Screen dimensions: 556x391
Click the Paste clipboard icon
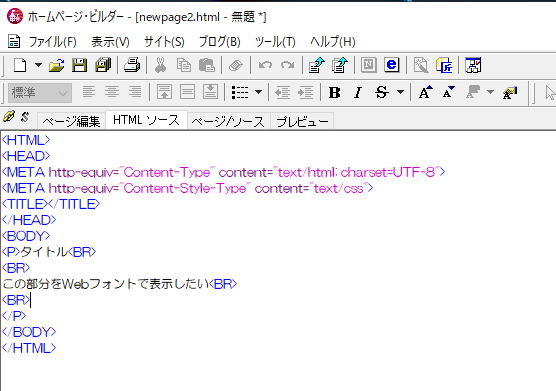207,65
